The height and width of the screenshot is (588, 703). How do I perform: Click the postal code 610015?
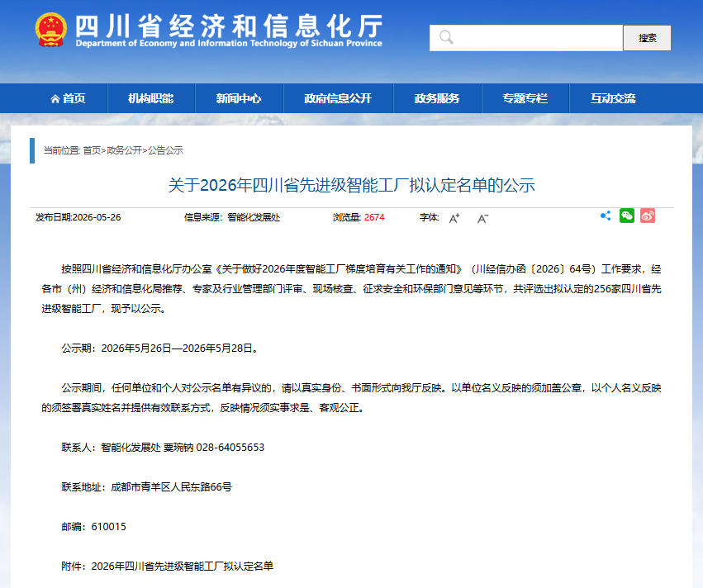click(x=109, y=527)
